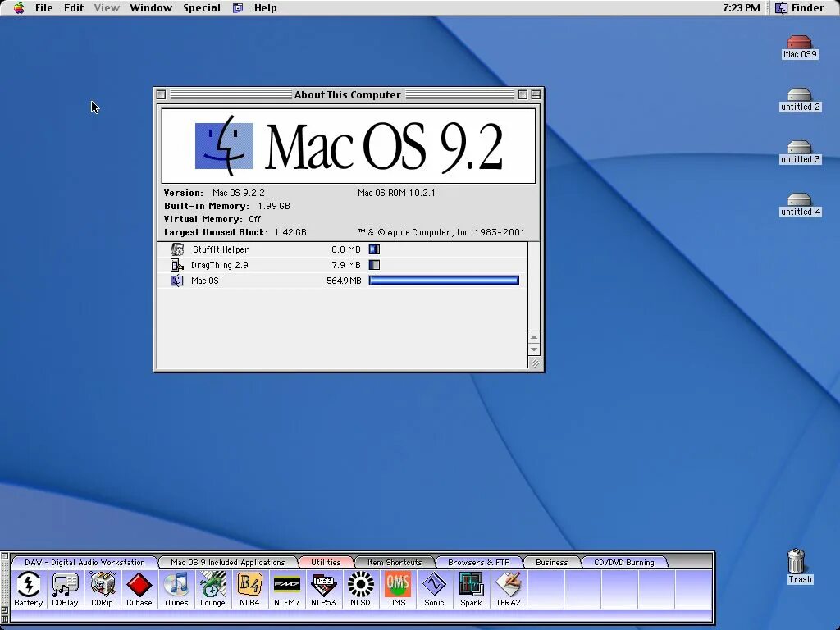Open the iTunes dock icon
Viewport: 840px width, 630px height.
pos(176,588)
